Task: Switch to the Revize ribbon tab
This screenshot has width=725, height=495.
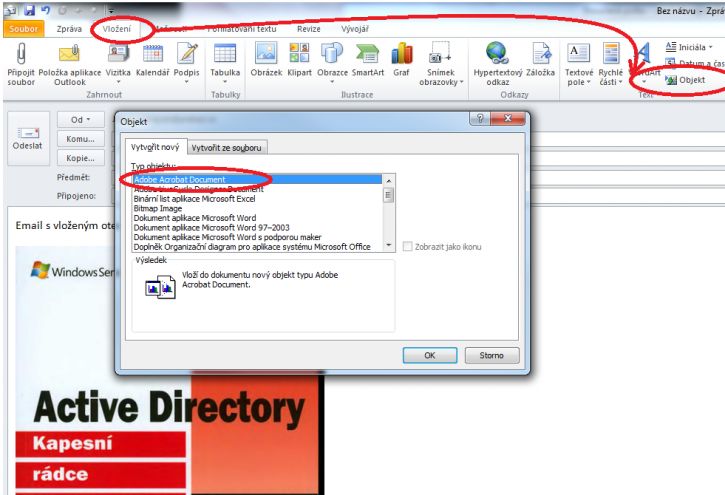Action: point(308,29)
